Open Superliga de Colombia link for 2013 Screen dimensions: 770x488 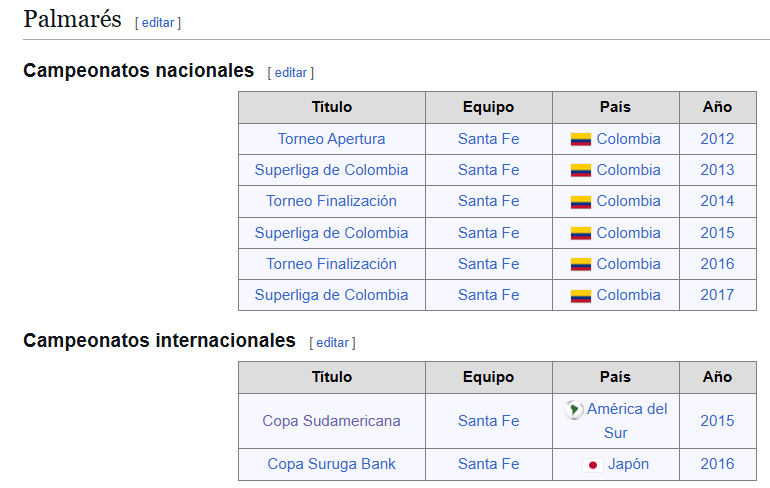(331, 170)
